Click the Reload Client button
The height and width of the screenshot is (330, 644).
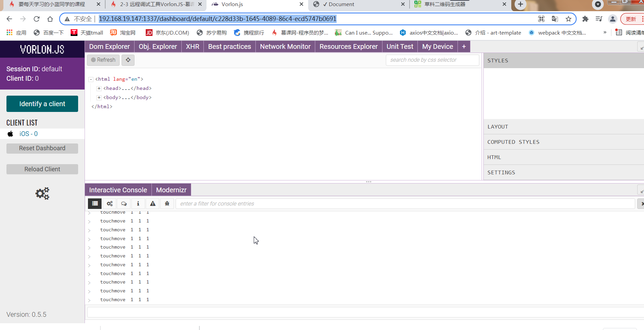pos(42,169)
